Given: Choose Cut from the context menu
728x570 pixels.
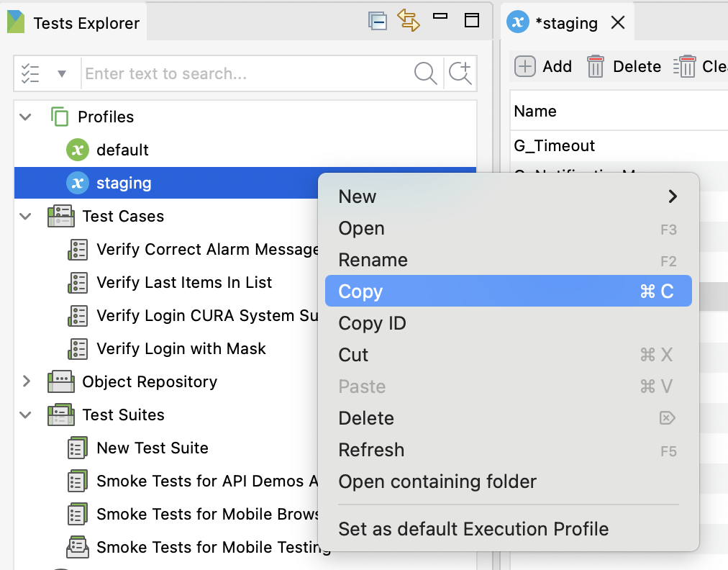Looking at the screenshot, I should pos(509,354).
